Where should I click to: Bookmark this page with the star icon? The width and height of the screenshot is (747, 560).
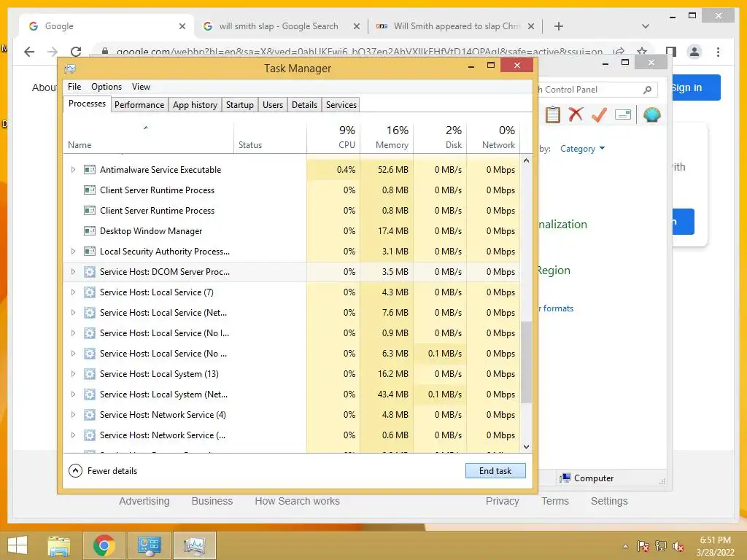(x=642, y=52)
